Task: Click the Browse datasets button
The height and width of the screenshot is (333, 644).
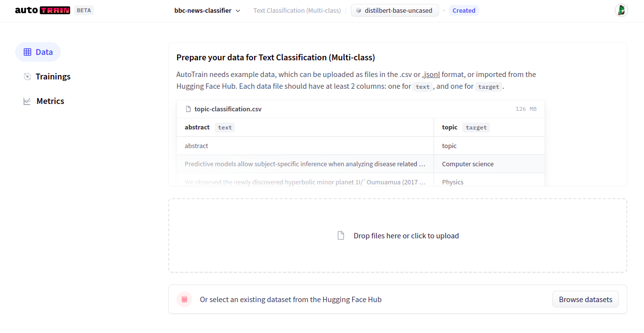Action: [585, 299]
